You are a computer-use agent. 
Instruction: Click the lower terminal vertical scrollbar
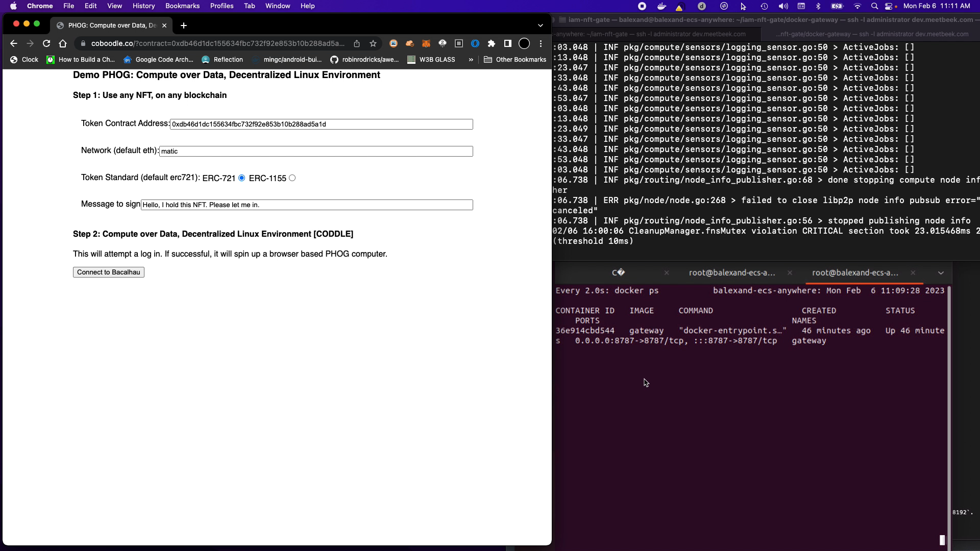coord(949,418)
